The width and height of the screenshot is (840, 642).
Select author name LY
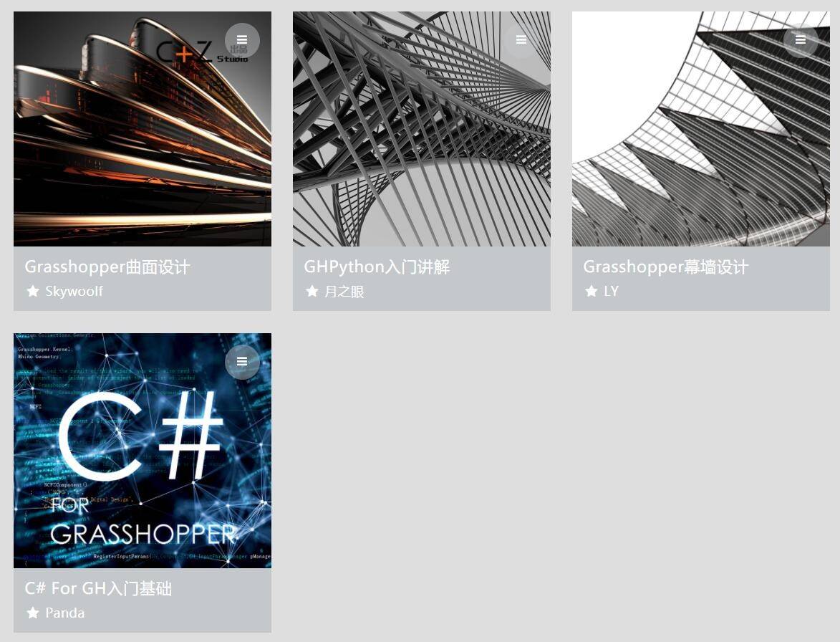612,291
